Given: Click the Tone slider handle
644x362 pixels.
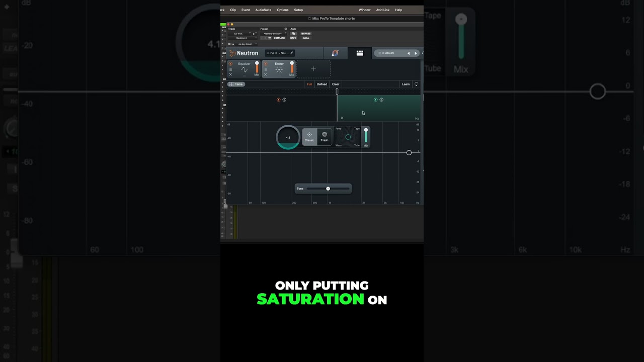Looking at the screenshot, I should point(328,189).
